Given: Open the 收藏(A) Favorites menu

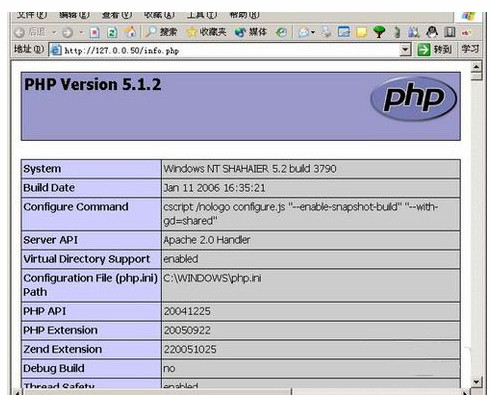Looking at the screenshot, I should pos(159,15).
